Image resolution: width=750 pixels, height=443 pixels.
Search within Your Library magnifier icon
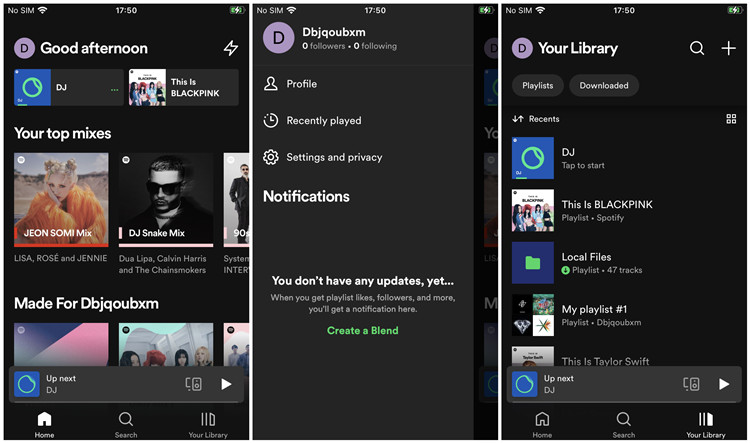(697, 48)
